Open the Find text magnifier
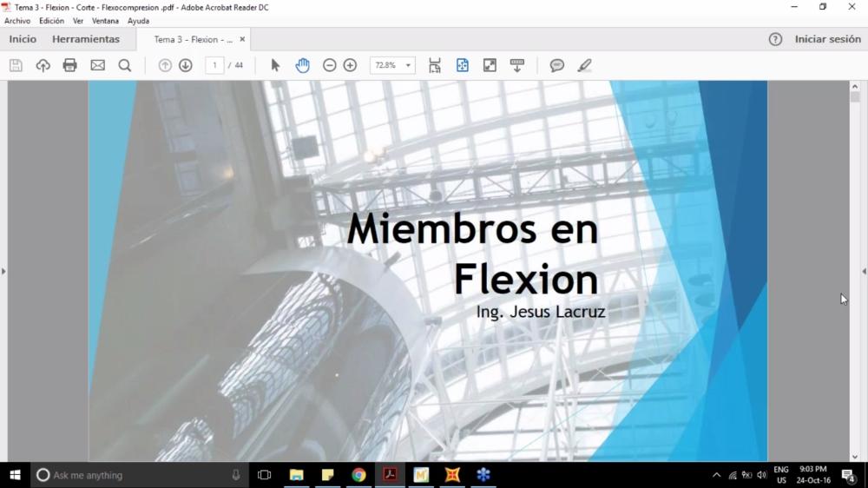The height and width of the screenshot is (488, 868). 124,65
